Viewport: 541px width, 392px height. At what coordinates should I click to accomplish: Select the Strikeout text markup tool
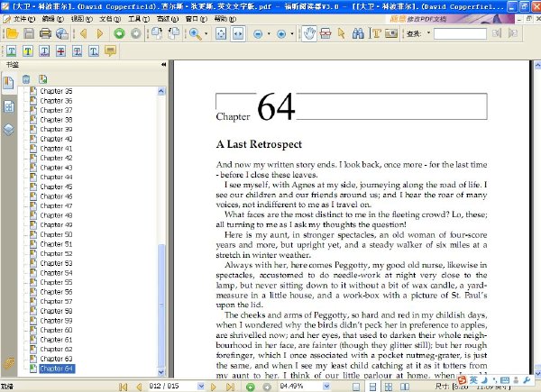coord(60,51)
